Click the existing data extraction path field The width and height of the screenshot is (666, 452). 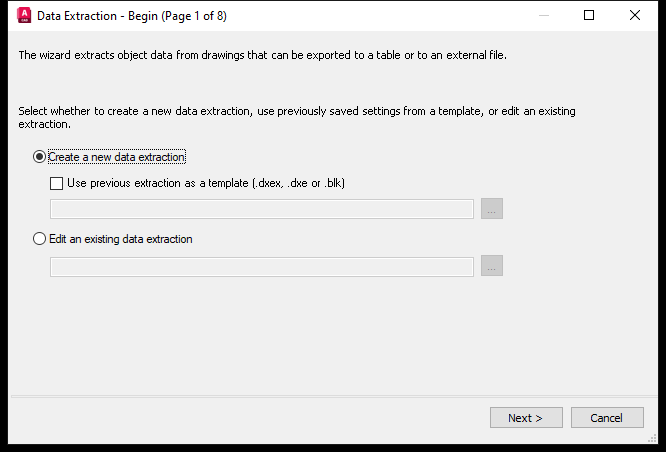(x=262, y=267)
